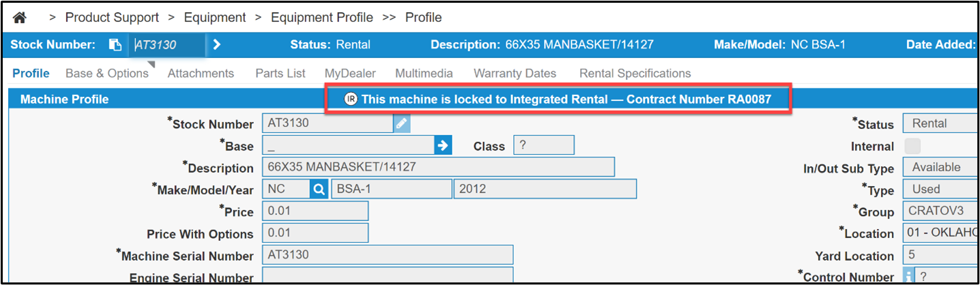
Task: Open the Make search magnifier icon
Action: tap(319, 189)
